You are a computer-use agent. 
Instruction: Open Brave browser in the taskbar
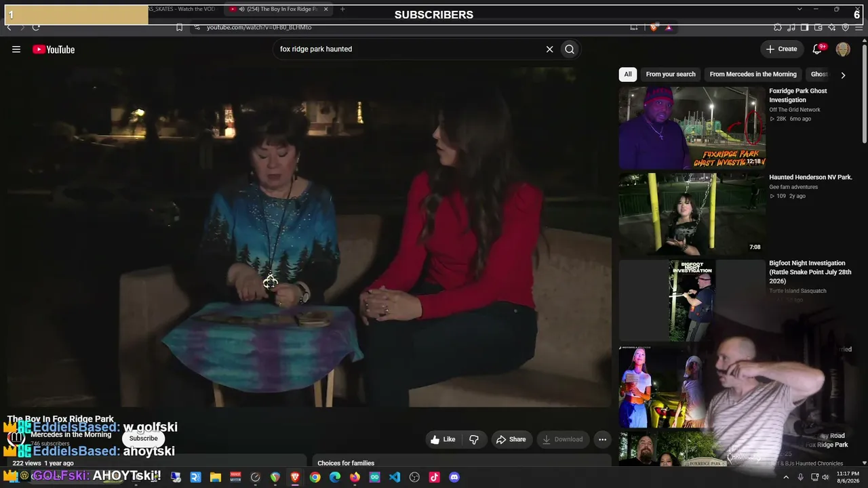pyautogui.click(x=295, y=477)
